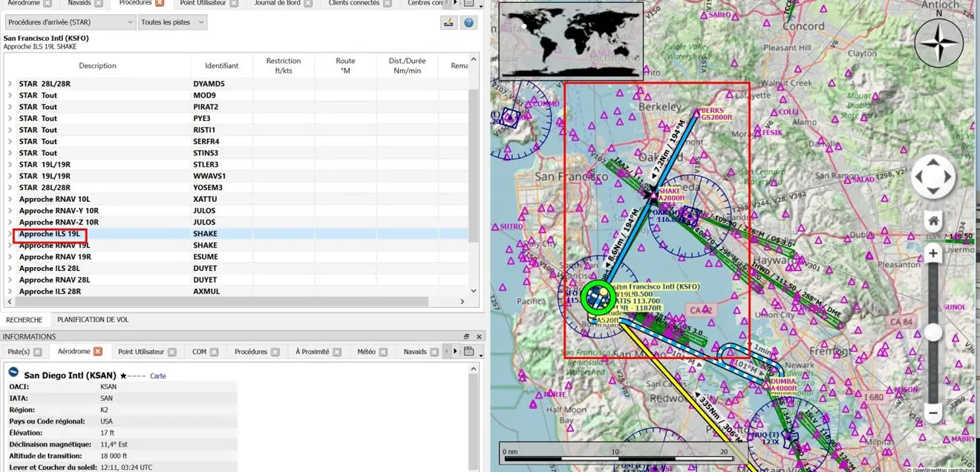Screen dimensions: 980x472
Task: Select the Approche RNAV 19R ESUME row
Action: click(236, 257)
